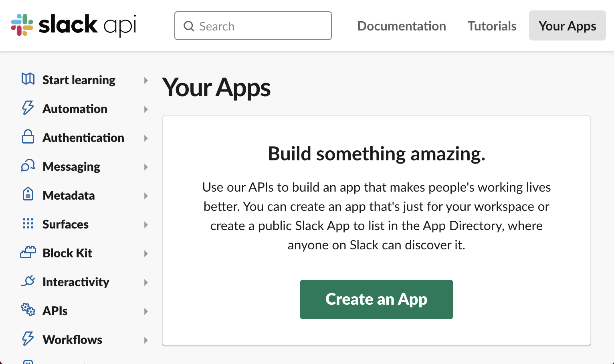The width and height of the screenshot is (614, 364).
Task: Click the Interactivity plug icon
Action: 28,281
